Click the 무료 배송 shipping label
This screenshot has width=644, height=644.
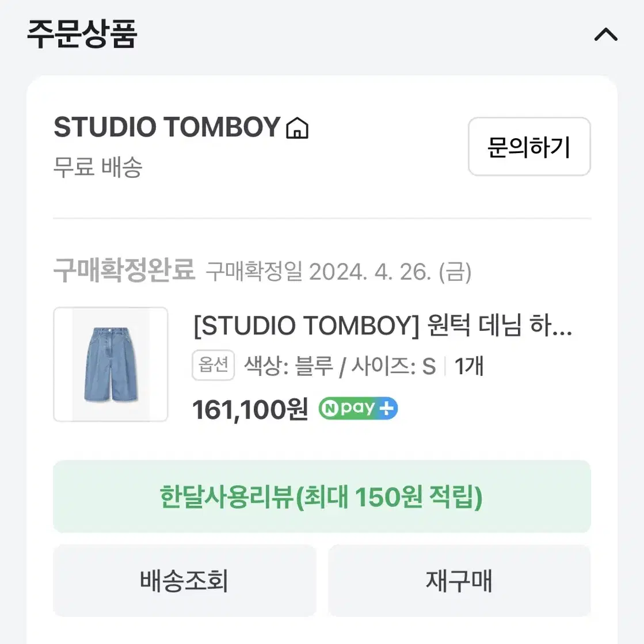[x=98, y=167]
